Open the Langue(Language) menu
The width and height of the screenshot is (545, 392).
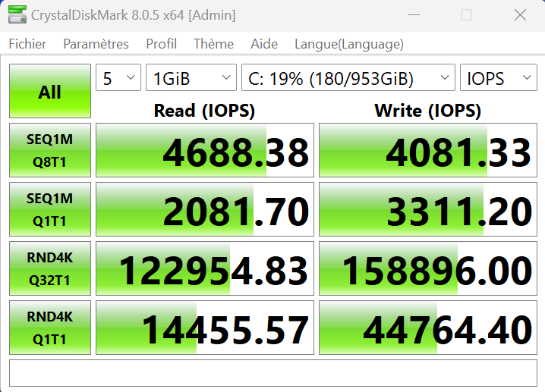[349, 44]
